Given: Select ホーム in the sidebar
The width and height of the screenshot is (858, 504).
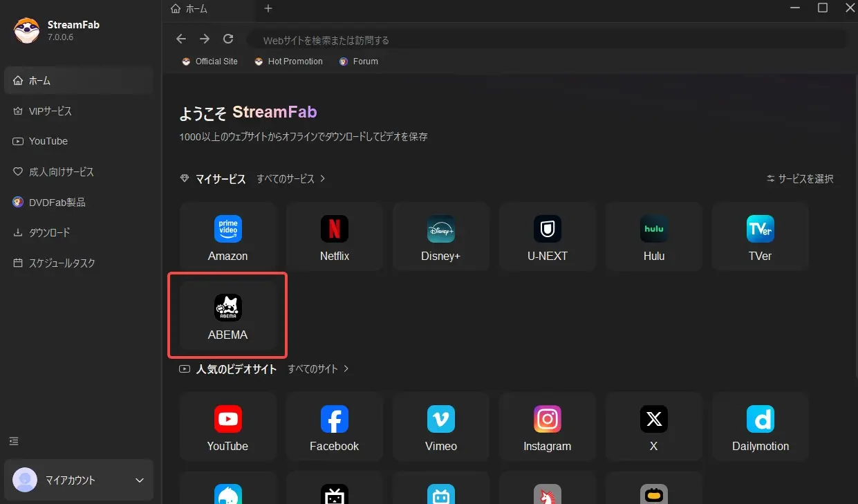Looking at the screenshot, I should pyautogui.click(x=79, y=81).
